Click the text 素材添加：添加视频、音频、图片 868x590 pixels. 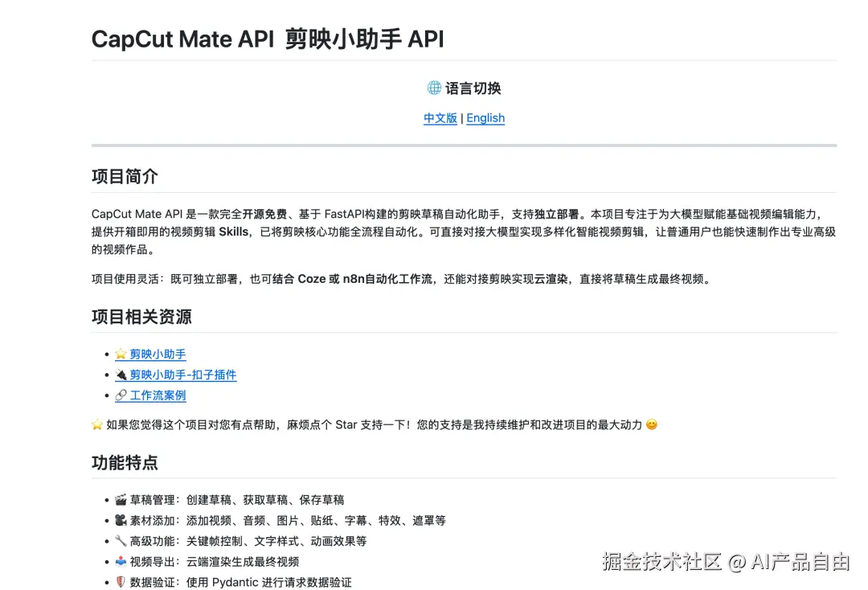pos(215,520)
